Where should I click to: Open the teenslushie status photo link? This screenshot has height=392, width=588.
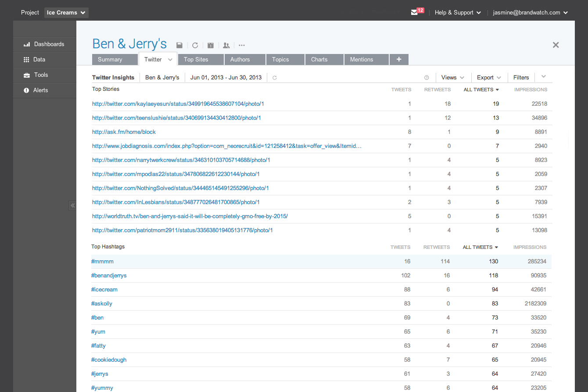177,118
